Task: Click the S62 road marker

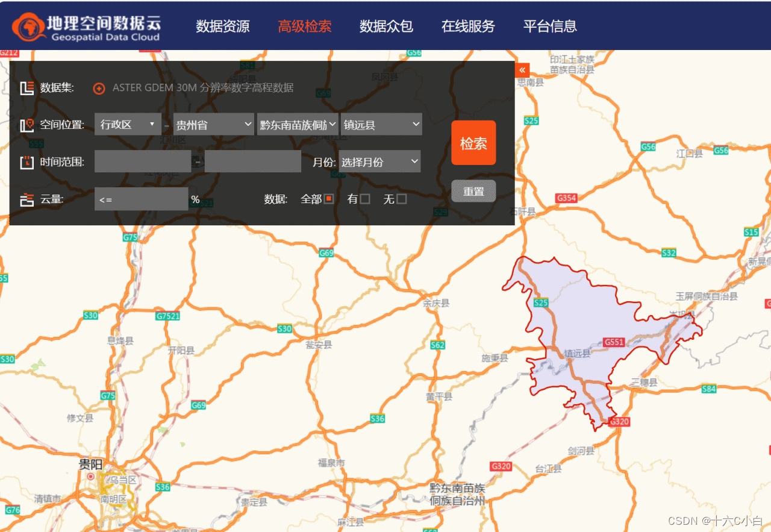Action: point(437,345)
